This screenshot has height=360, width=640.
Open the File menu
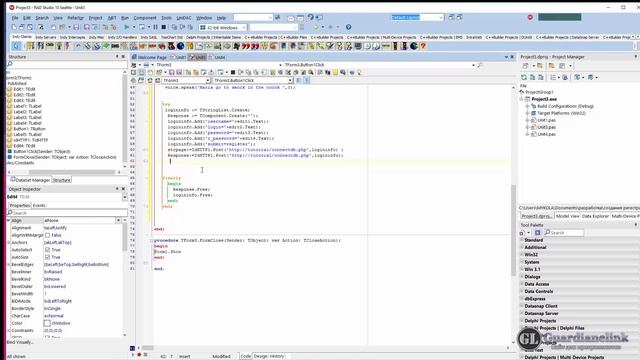[x=15, y=18]
